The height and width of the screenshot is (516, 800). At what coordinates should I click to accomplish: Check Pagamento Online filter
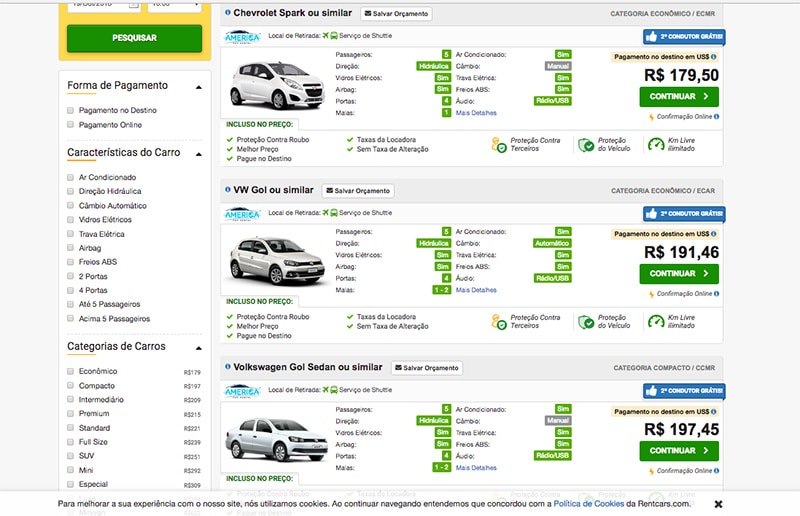[70, 124]
